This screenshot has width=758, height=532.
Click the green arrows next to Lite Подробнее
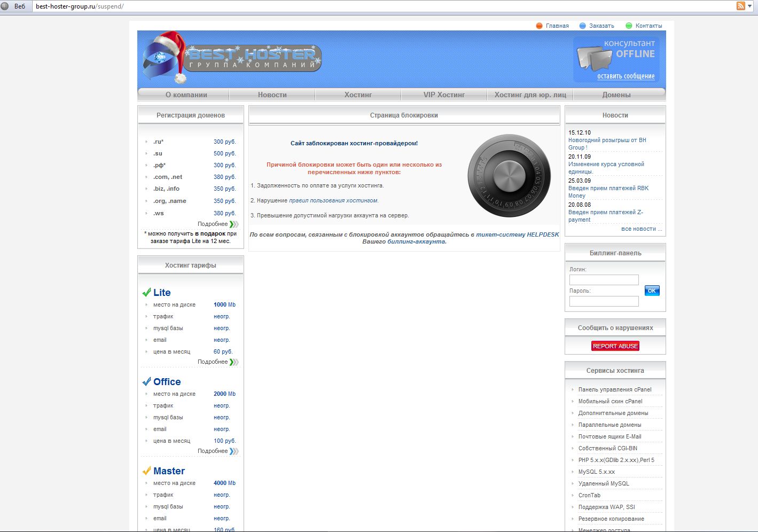click(x=234, y=362)
